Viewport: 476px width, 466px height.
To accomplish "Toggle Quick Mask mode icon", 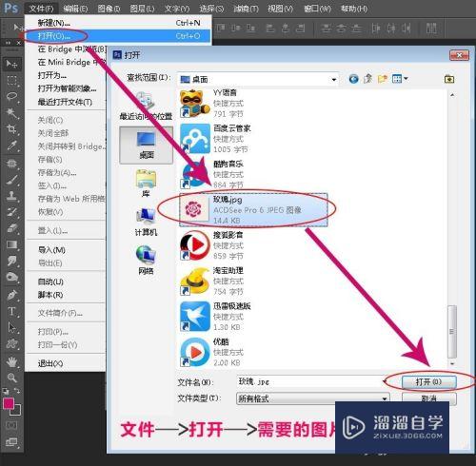I will pyautogui.click(x=12, y=425).
